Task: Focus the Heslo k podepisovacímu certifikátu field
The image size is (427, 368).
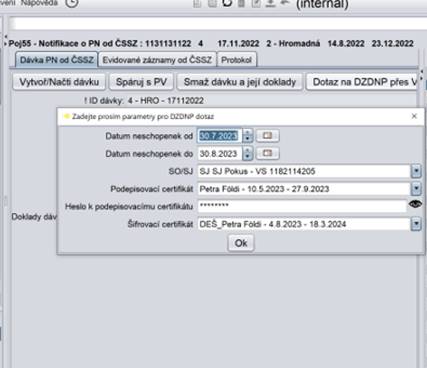Action: click(302, 206)
